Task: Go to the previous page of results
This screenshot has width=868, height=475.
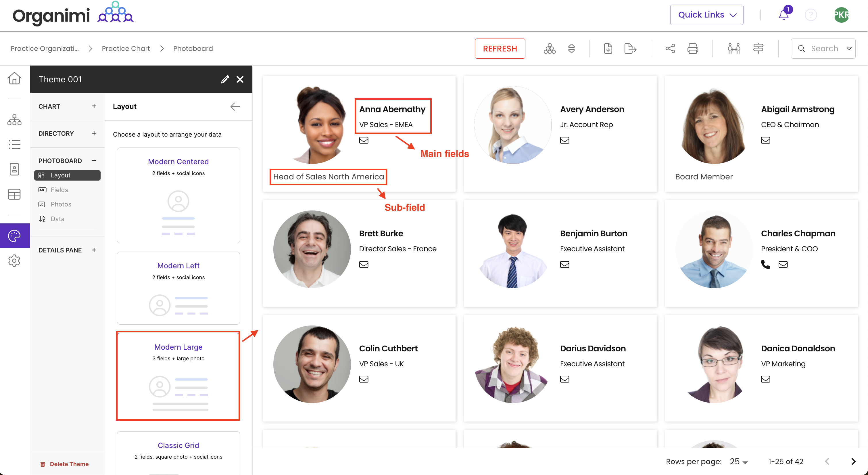Action: pos(827,461)
